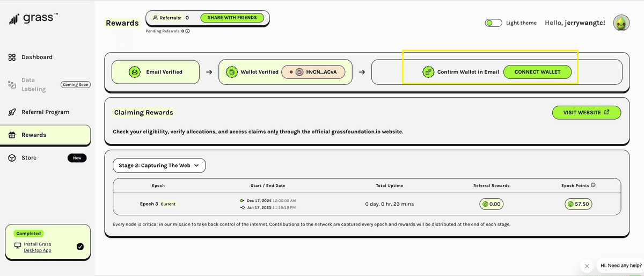
Task: Click external link icon on Visit Website
Action: pos(606,112)
